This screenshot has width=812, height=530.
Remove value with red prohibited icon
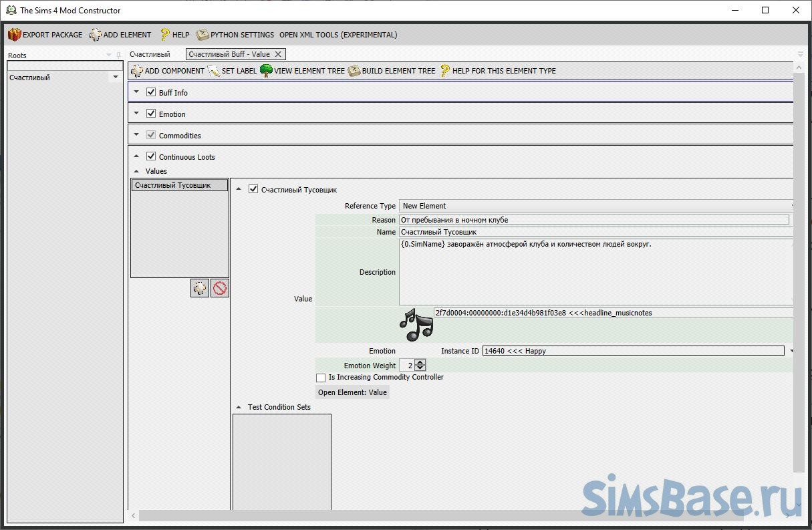point(219,288)
